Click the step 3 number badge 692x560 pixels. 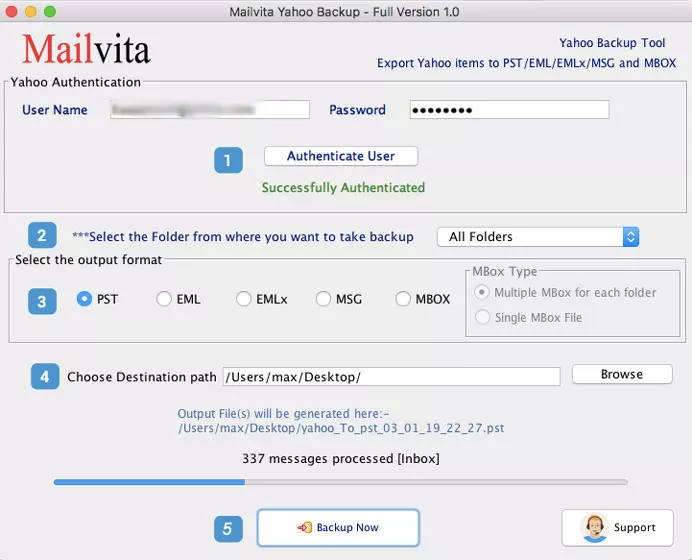(42, 301)
